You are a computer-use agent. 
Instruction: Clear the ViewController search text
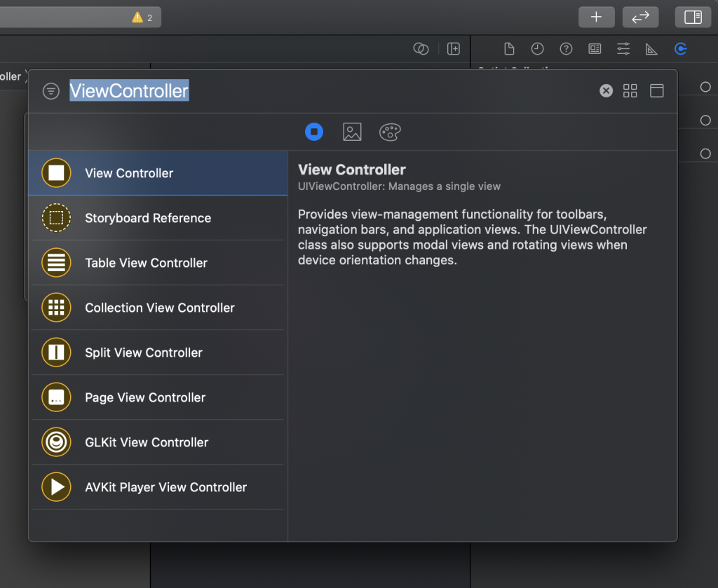point(606,90)
